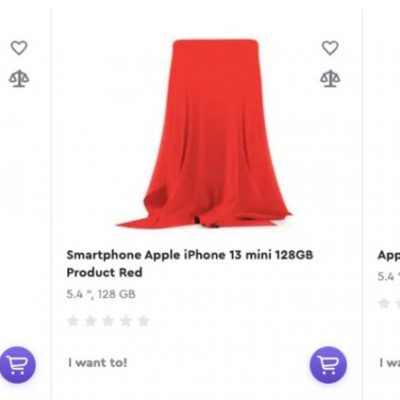
Task: Open Smartphone Apple iPhone 13 mini title link
Action: pyautogui.click(x=190, y=263)
